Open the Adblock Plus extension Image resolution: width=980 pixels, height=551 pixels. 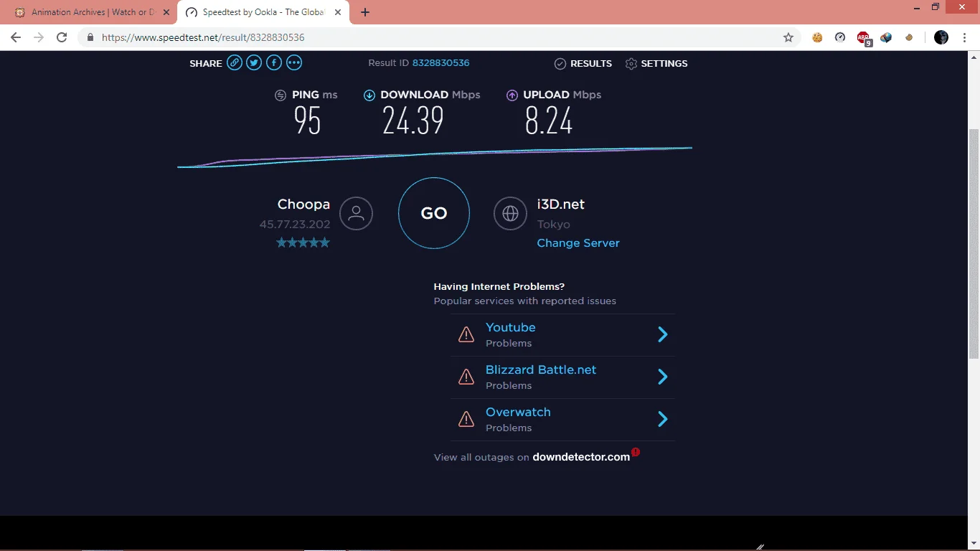coord(864,38)
